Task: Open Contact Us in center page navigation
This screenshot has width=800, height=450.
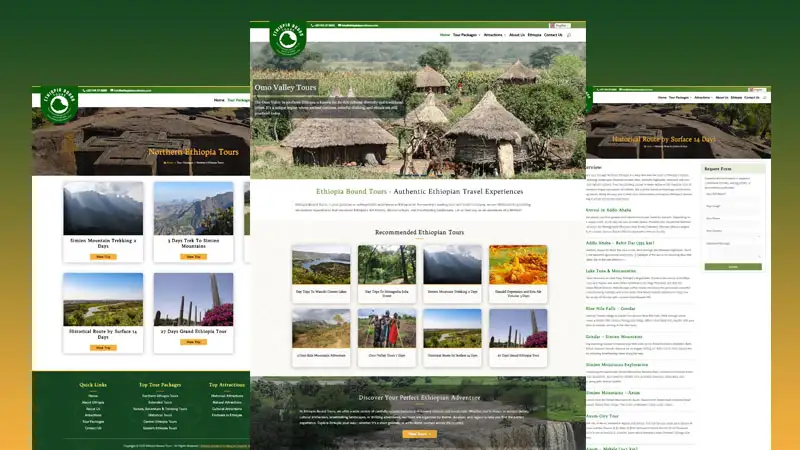Action: click(x=553, y=35)
